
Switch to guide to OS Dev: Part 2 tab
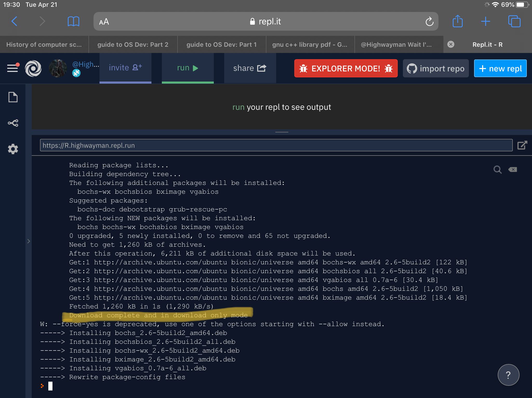133,44
